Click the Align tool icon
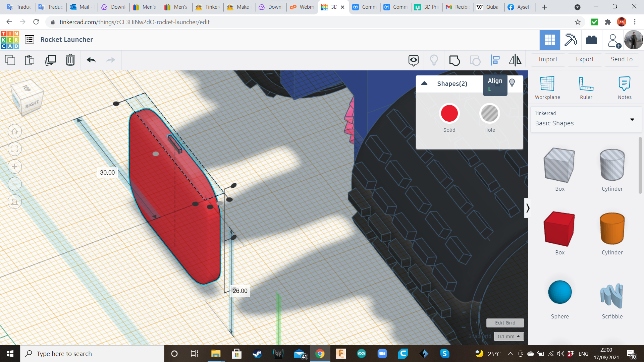This screenshot has width=644, height=362. tap(495, 60)
